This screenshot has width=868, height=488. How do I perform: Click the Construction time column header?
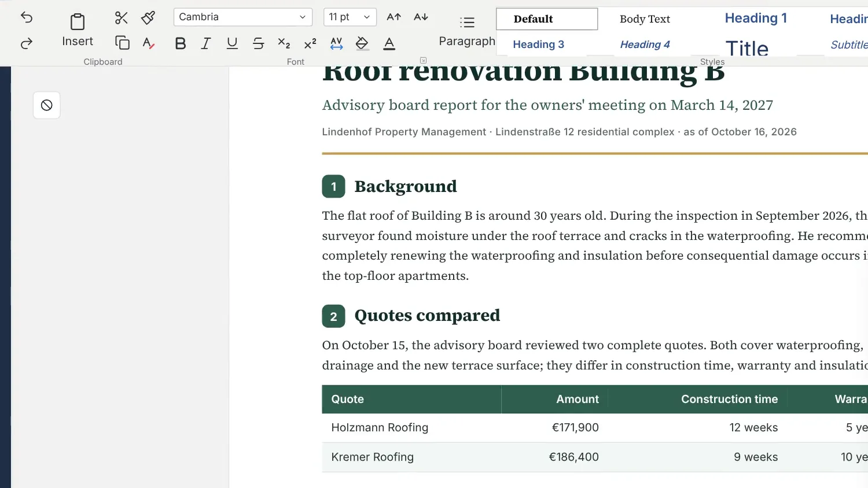point(698,399)
